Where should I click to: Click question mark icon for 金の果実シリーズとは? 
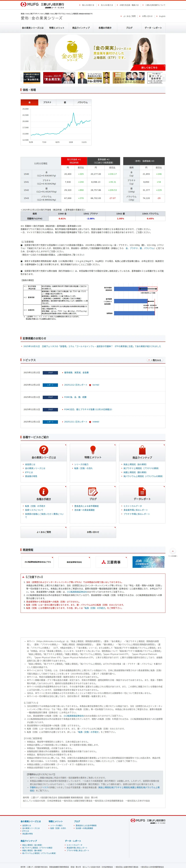(44, 450)
